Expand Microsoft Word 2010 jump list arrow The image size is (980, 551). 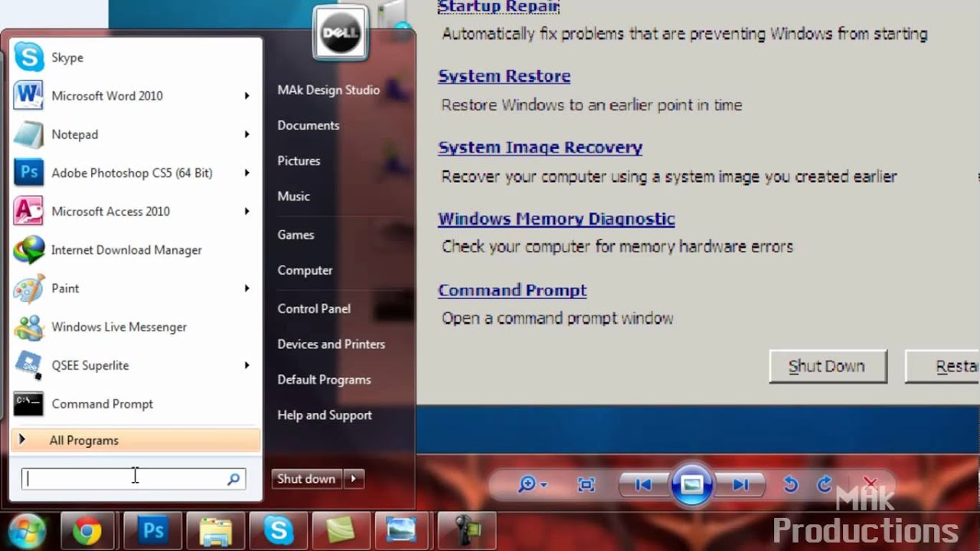click(x=247, y=96)
